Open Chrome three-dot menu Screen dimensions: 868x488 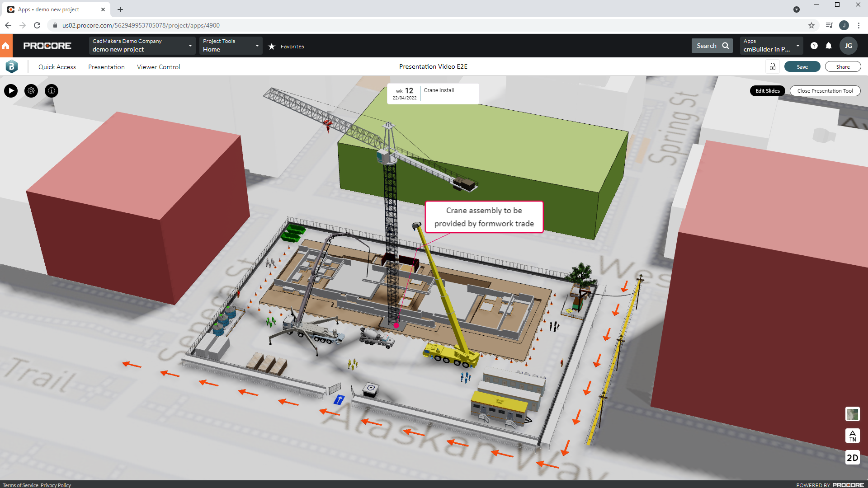859,25
